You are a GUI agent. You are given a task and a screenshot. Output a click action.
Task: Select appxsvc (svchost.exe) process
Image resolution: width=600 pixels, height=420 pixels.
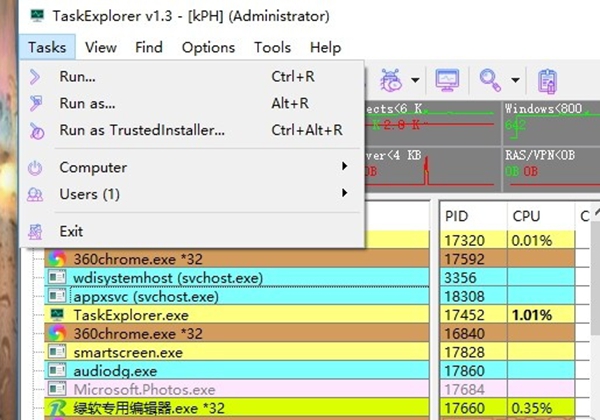(x=236, y=296)
